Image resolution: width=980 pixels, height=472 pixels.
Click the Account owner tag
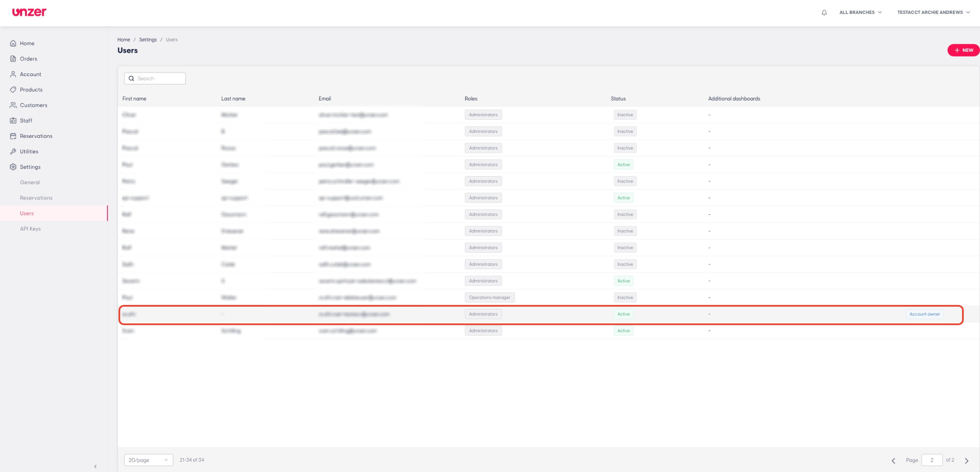[925, 314]
